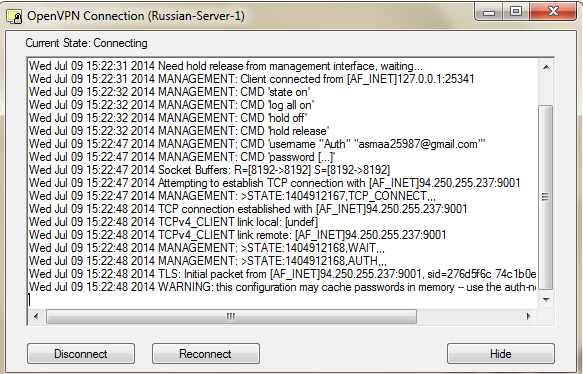Click the WARNING cache passwords log line

(283, 287)
